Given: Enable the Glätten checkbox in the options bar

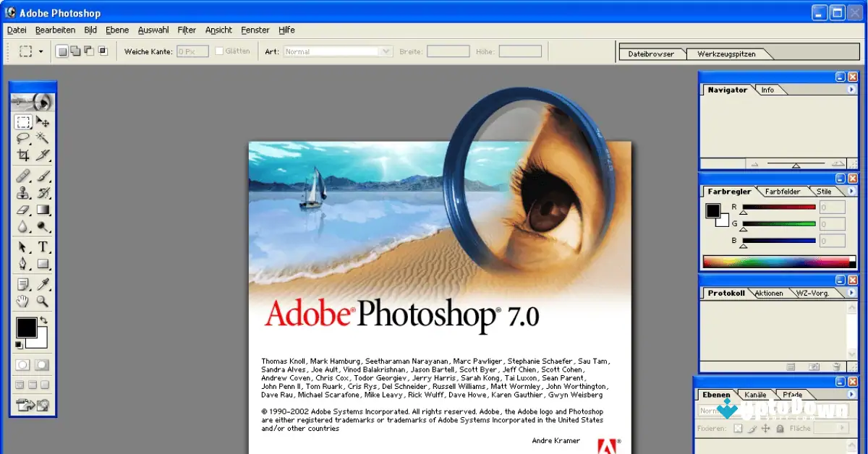Looking at the screenshot, I should [x=219, y=51].
